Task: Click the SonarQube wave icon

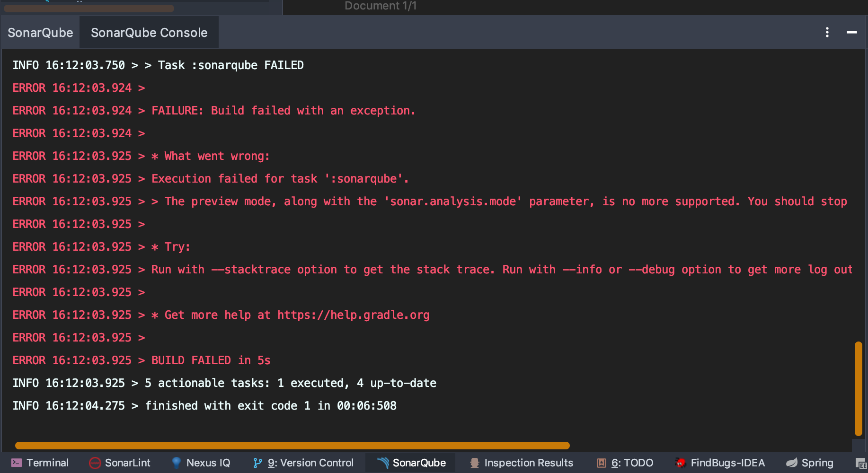Action: click(382, 463)
